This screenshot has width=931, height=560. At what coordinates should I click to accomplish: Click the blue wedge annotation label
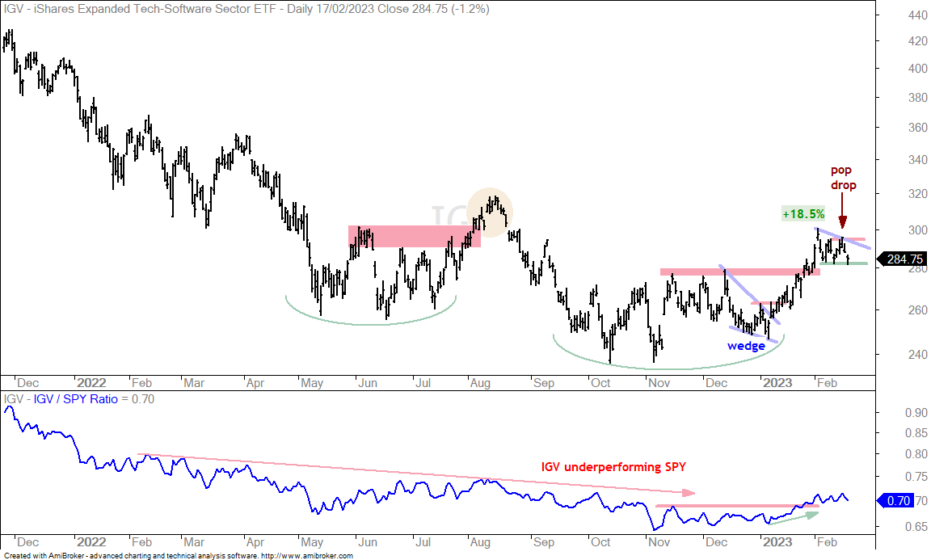746,346
